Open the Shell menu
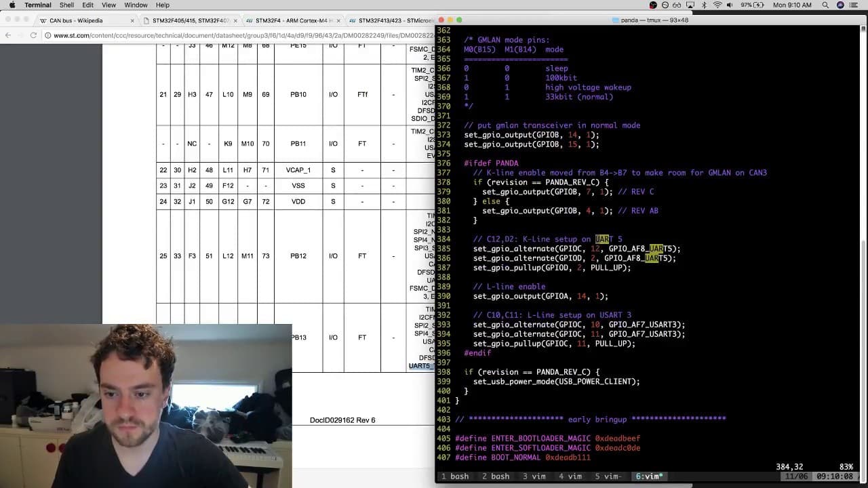This screenshot has width=868, height=488. [x=66, y=5]
